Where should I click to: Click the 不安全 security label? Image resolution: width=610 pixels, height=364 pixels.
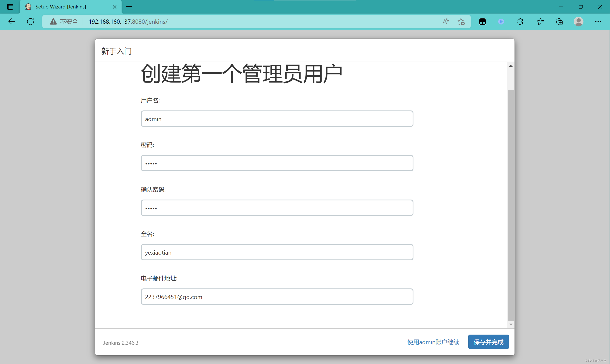(69, 22)
